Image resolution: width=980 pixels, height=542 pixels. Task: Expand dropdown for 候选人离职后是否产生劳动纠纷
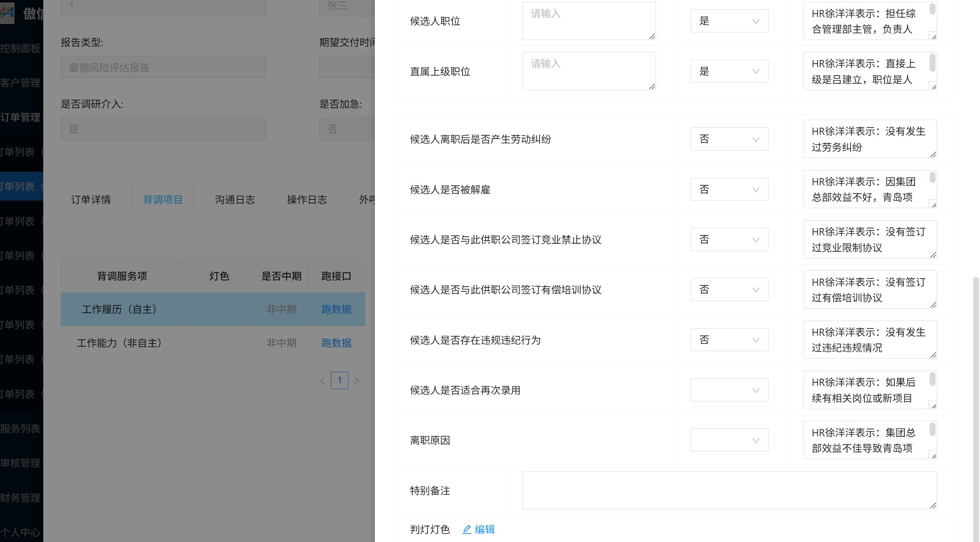(729, 139)
